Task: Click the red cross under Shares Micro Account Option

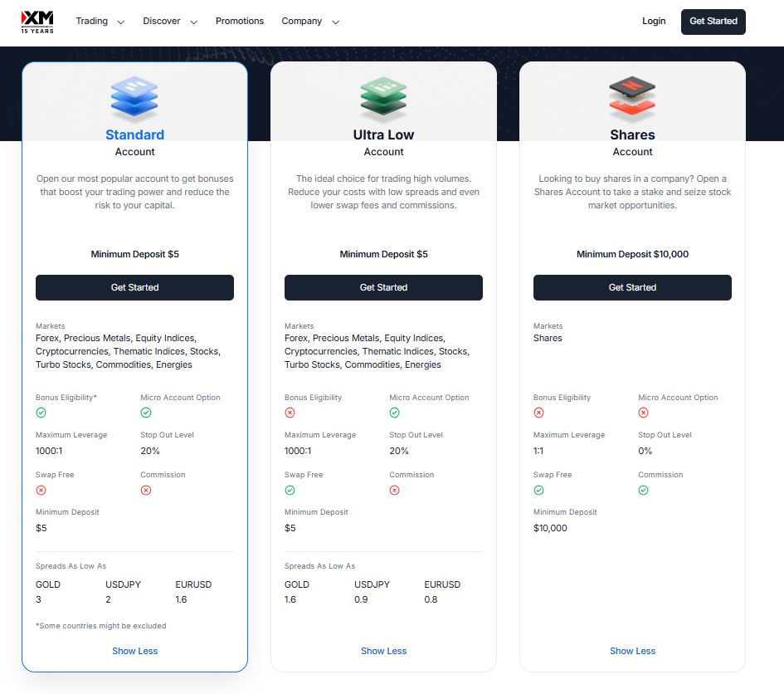Action: [643, 413]
